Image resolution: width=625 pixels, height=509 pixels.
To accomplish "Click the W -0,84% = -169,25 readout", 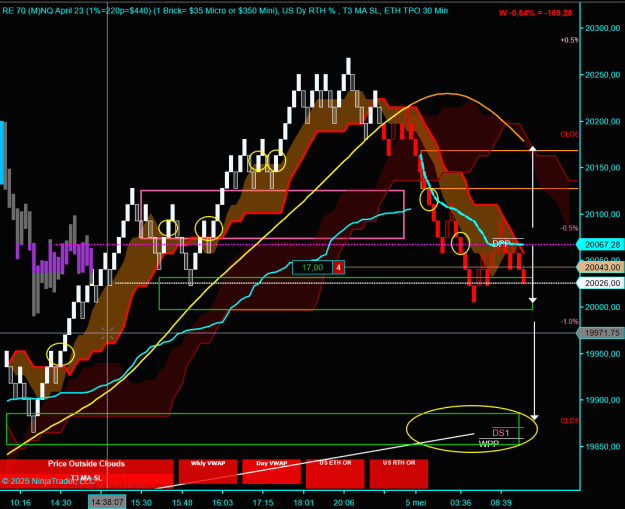I will 535,13.
